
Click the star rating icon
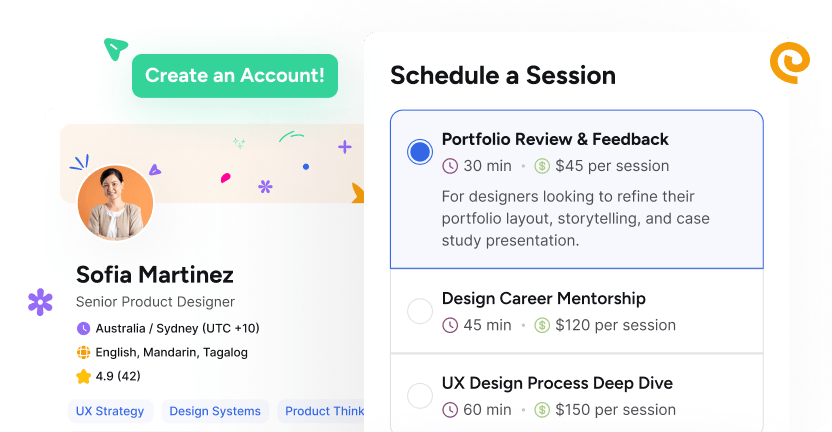83,377
